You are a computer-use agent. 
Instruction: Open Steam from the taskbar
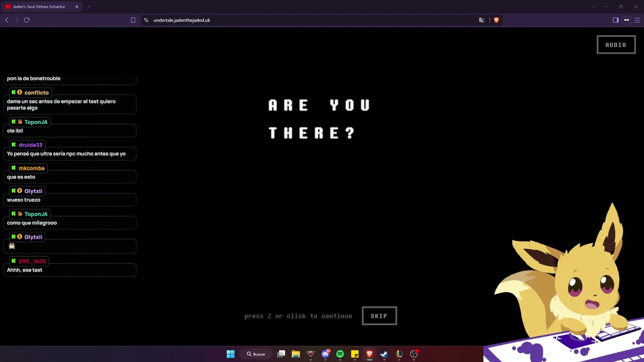tap(384, 354)
